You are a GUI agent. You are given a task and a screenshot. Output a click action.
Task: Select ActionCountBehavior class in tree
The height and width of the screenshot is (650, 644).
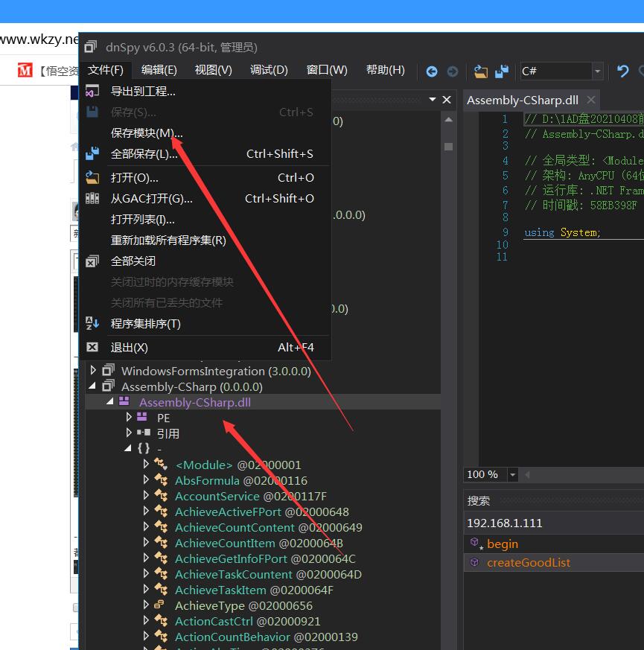pyautogui.click(x=266, y=637)
